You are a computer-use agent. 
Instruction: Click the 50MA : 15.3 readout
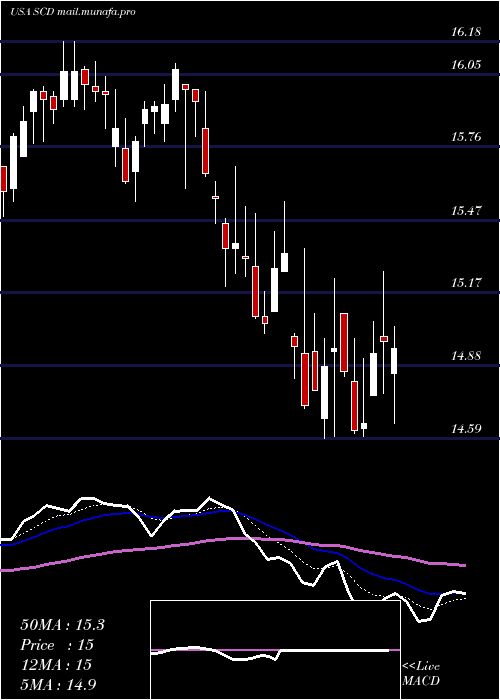pyautogui.click(x=62, y=625)
